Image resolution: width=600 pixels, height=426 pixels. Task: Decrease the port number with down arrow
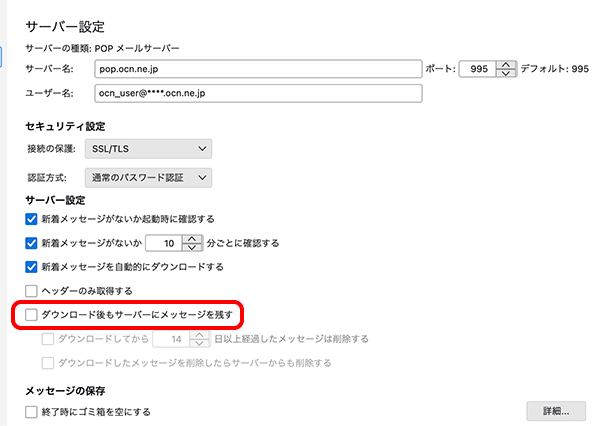point(506,74)
